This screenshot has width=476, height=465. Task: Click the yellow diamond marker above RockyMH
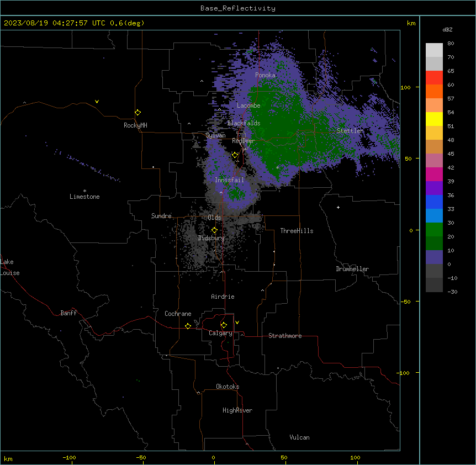(x=138, y=113)
